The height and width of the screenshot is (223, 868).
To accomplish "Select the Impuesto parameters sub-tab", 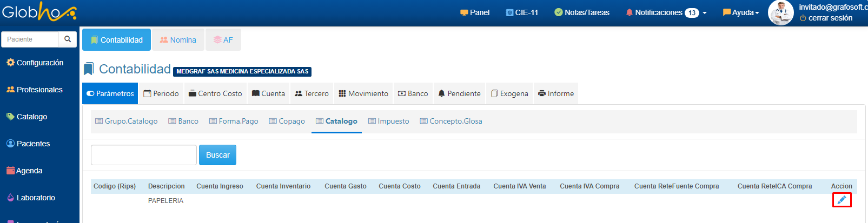I will pyautogui.click(x=388, y=121).
